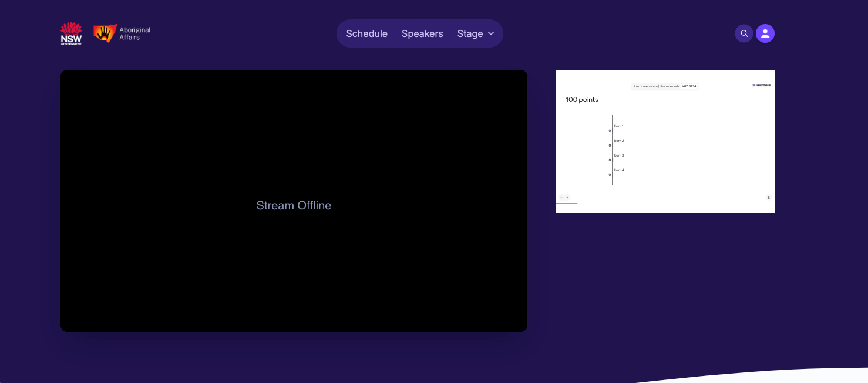Go to next Mentimeter slide arrow

567,198
